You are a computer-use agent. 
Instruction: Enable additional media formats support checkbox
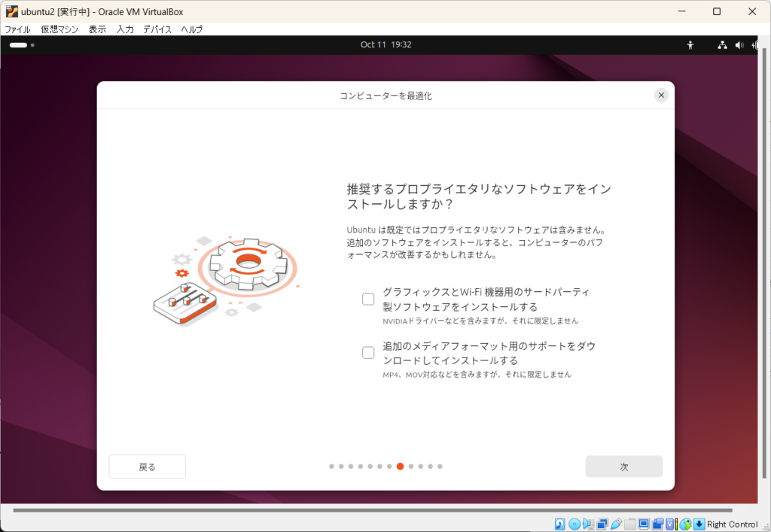[368, 352]
